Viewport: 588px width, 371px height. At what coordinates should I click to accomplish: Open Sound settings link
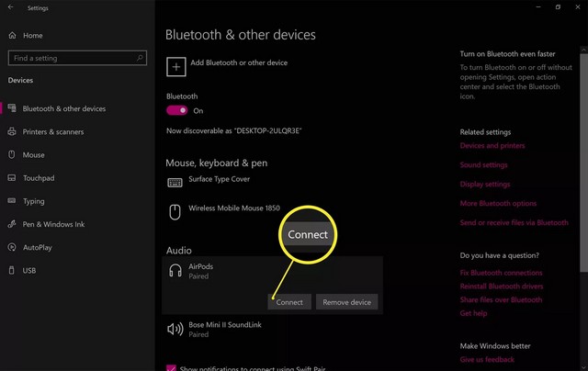(483, 165)
